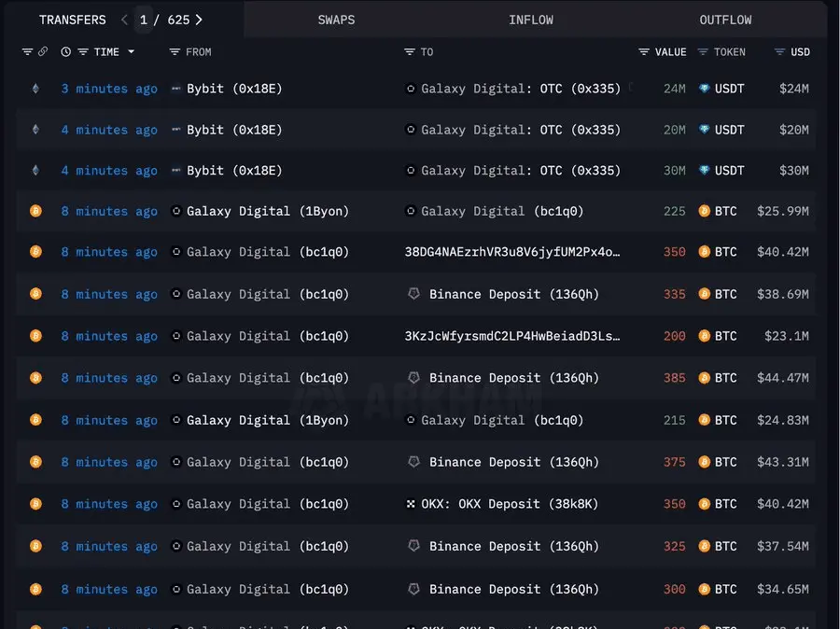Open Galaxy Digital: OTC recipient in 20M row
The image size is (840, 629).
coord(521,130)
